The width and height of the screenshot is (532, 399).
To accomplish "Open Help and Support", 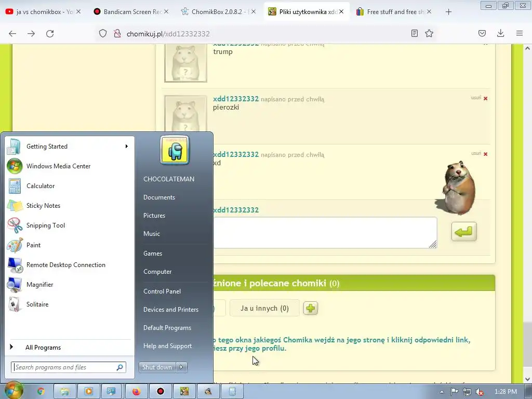I will pyautogui.click(x=168, y=345).
